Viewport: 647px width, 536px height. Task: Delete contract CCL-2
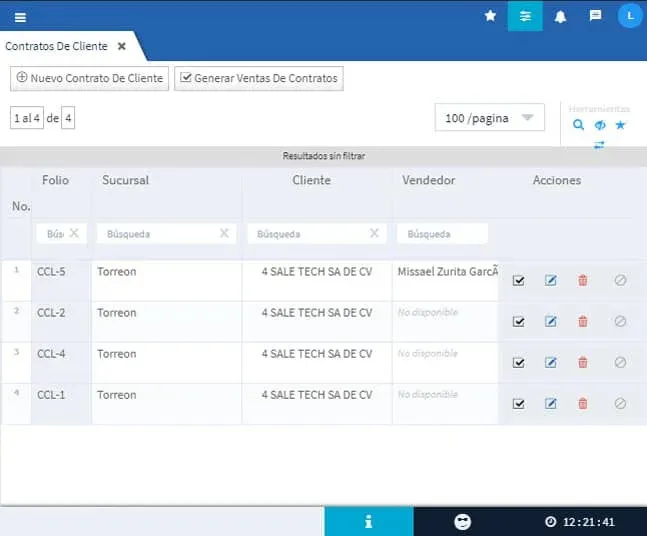click(583, 322)
